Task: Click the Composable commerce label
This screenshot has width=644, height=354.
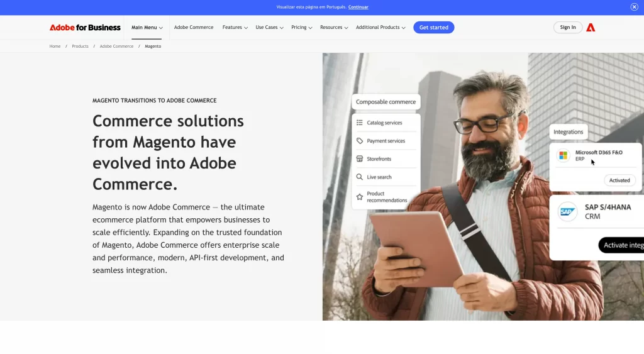Action: click(x=386, y=102)
